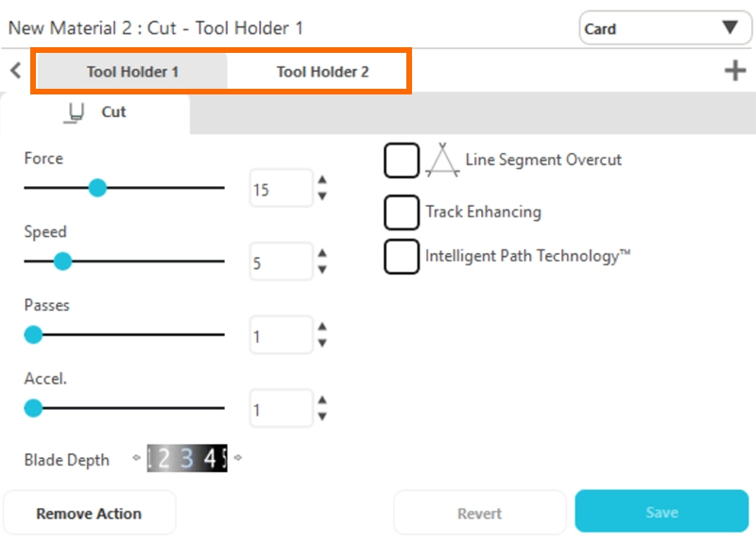Enable Intelligent Path Technology checkbox
Image resolution: width=756 pixels, height=543 pixels.
coord(402,256)
